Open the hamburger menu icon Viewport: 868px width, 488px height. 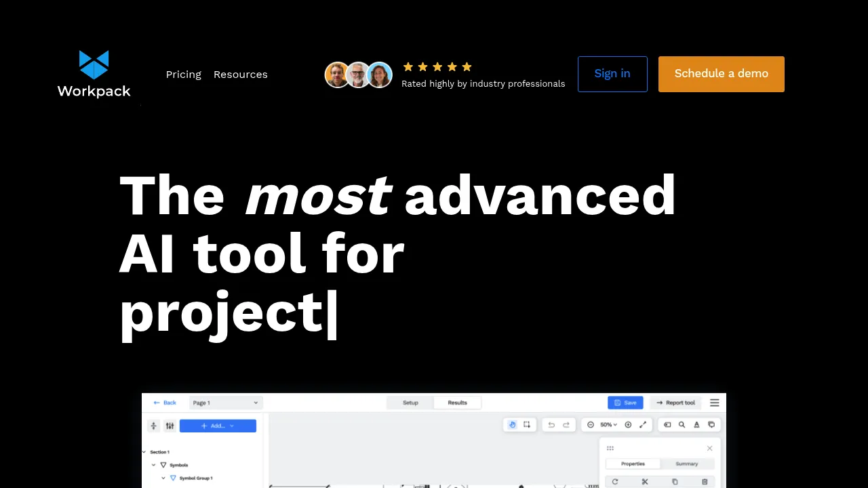(715, 403)
